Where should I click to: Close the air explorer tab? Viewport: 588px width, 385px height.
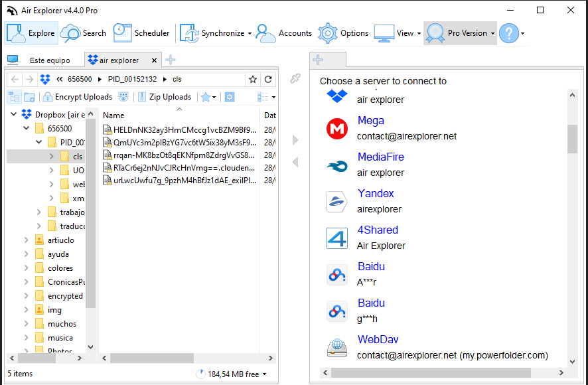coord(154,60)
